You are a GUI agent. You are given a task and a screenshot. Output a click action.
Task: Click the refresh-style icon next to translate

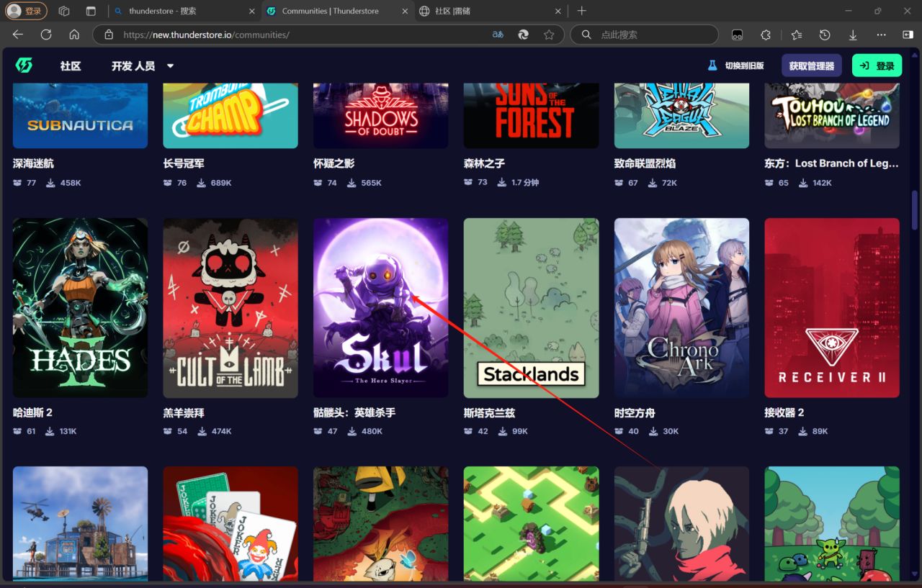[524, 35]
